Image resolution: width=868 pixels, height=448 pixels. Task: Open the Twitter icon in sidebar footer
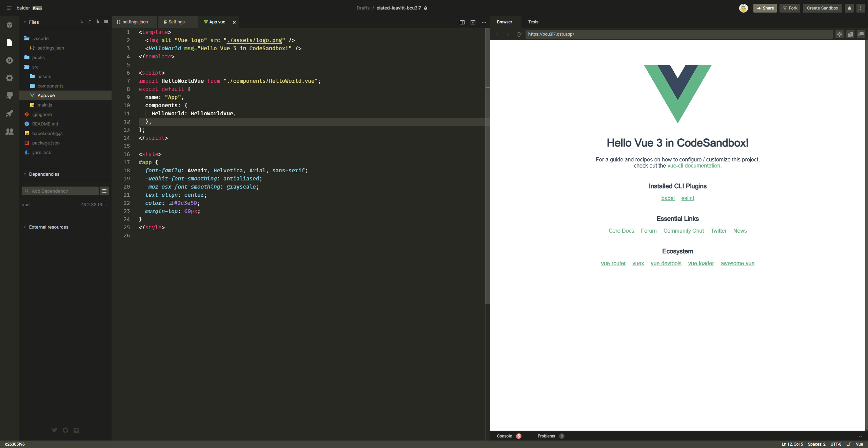pyautogui.click(x=55, y=430)
